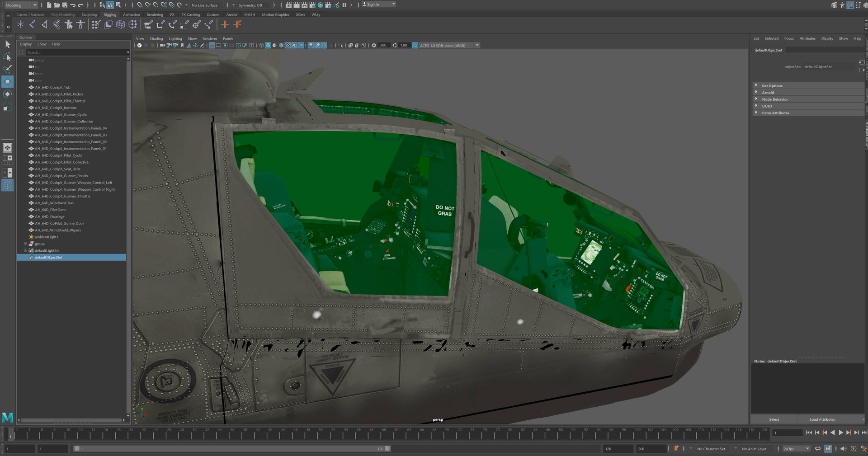
Task: Switch to the Arnold shelf tab
Action: 232,14
